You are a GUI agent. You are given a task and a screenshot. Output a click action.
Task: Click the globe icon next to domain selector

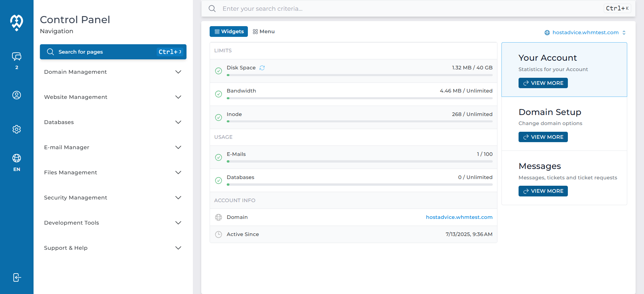pos(547,33)
